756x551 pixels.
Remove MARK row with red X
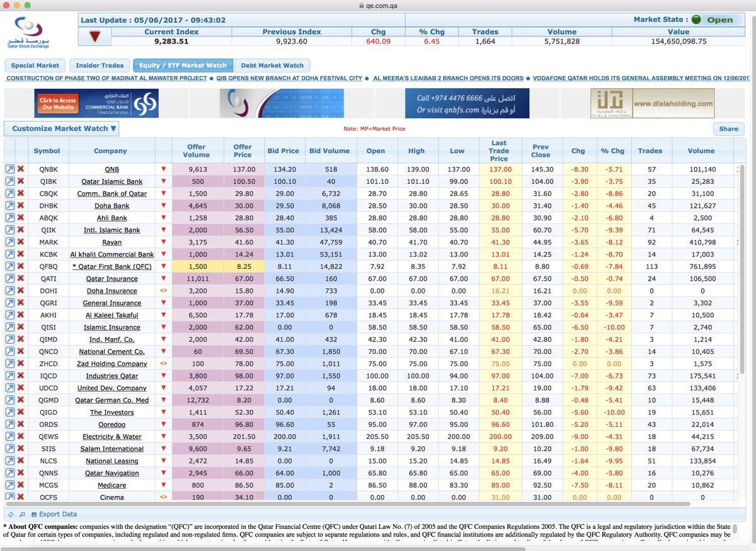coord(21,242)
